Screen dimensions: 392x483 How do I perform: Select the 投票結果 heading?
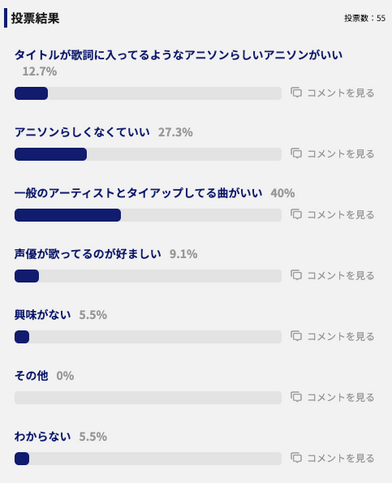click(x=35, y=18)
